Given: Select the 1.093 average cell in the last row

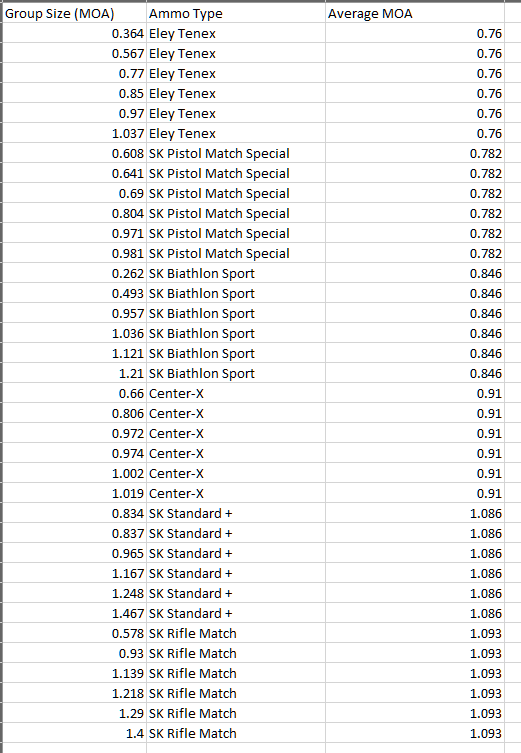Looking at the screenshot, I should 415,734.
